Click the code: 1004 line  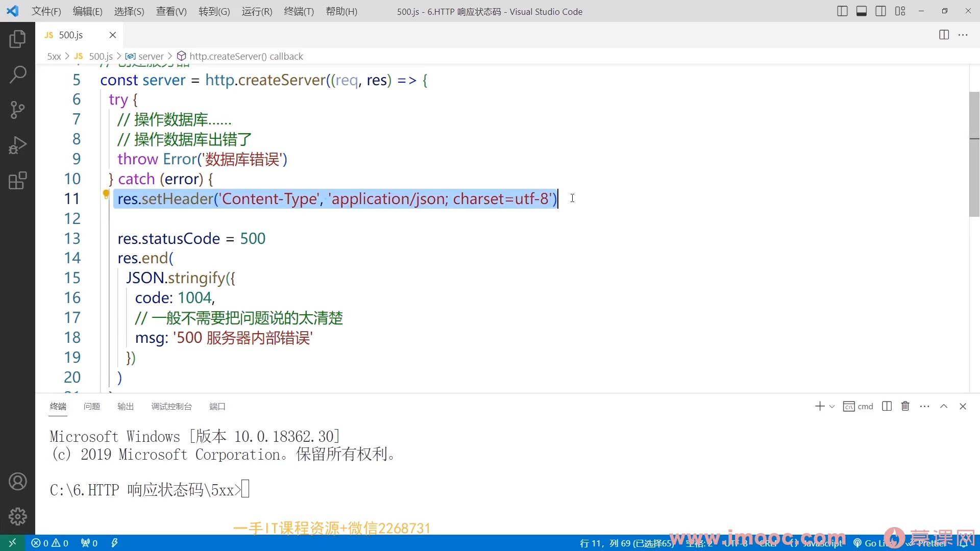pyautogui.click(x=175, y=298)
